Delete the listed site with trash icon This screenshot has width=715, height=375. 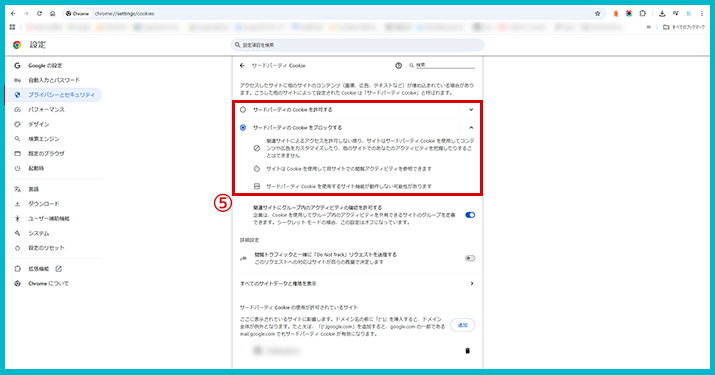tap(467, 351)
